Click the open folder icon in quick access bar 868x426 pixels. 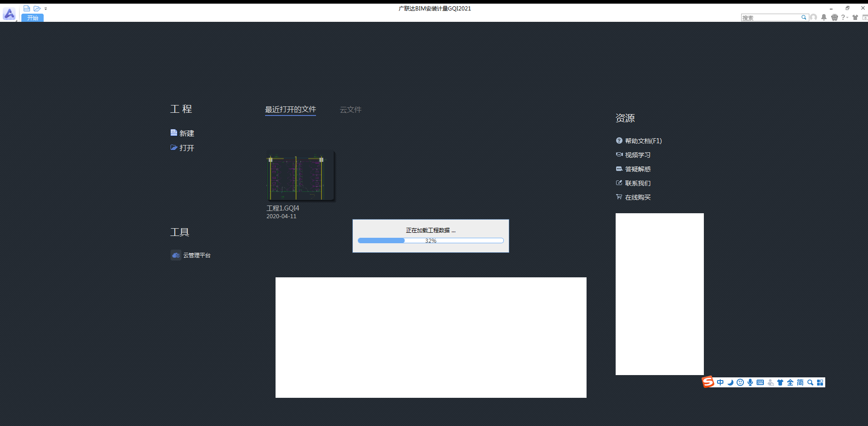pyautogui.click(x=37, y=8)
